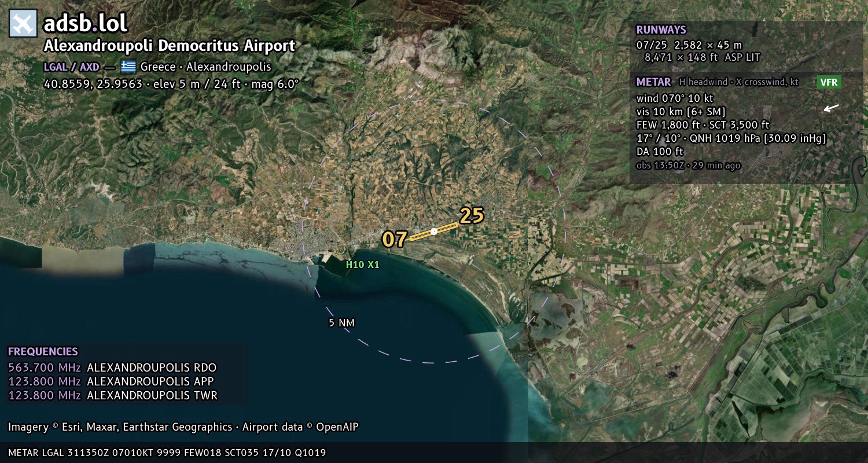The width and height of the screenshot is (868, 463).
Task: Click the adsb.lol airplane logo icon
Action: click(23, 24)
